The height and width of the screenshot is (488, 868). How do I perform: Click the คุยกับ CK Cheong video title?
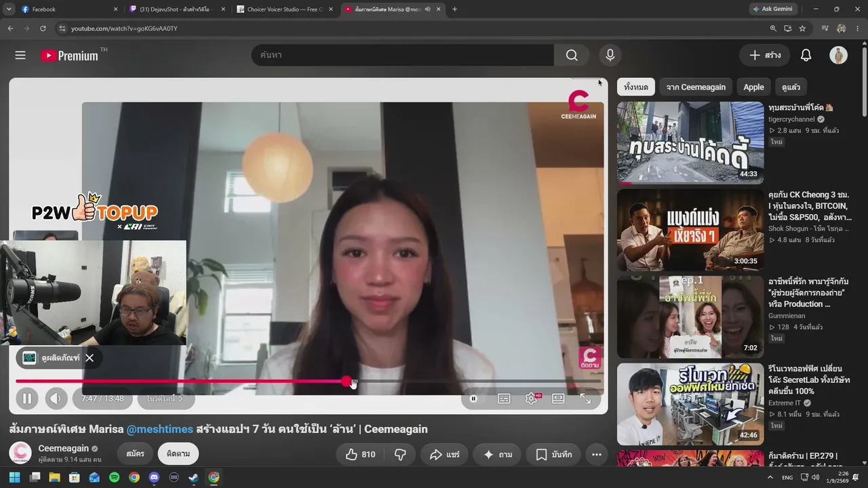click(810, 206)
